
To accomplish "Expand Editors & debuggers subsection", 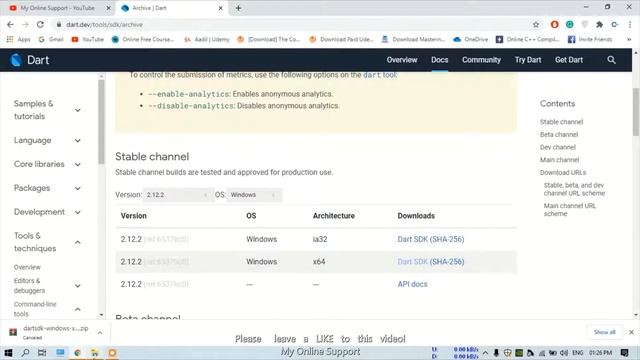I will point(78,286).
